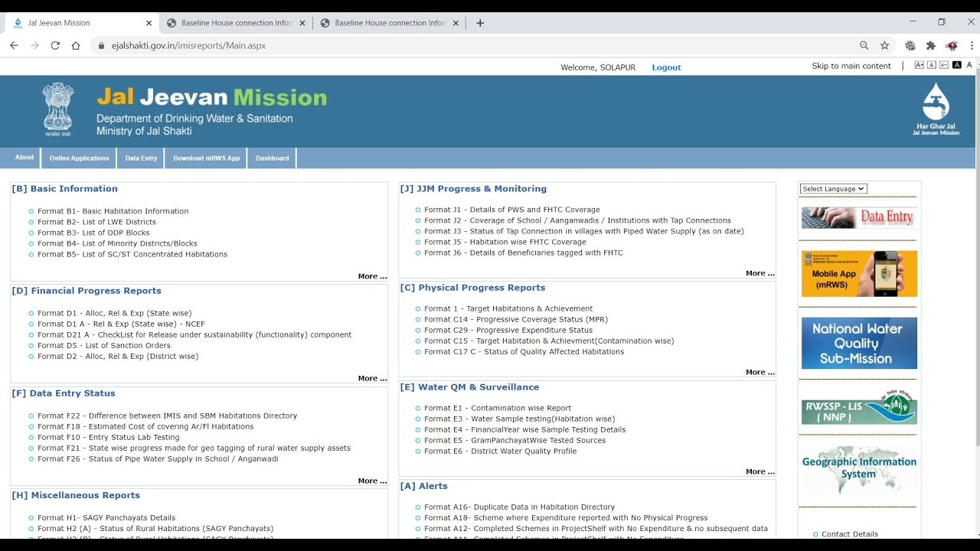980x551 pixels.
Task: Click More under Basic Information
Action: 372,276
